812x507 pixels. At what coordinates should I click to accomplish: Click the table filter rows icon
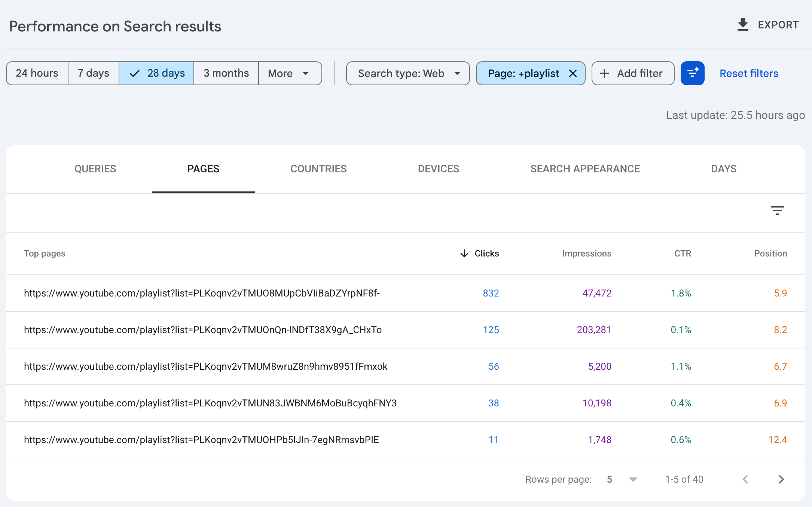click(x=777, y=211)
